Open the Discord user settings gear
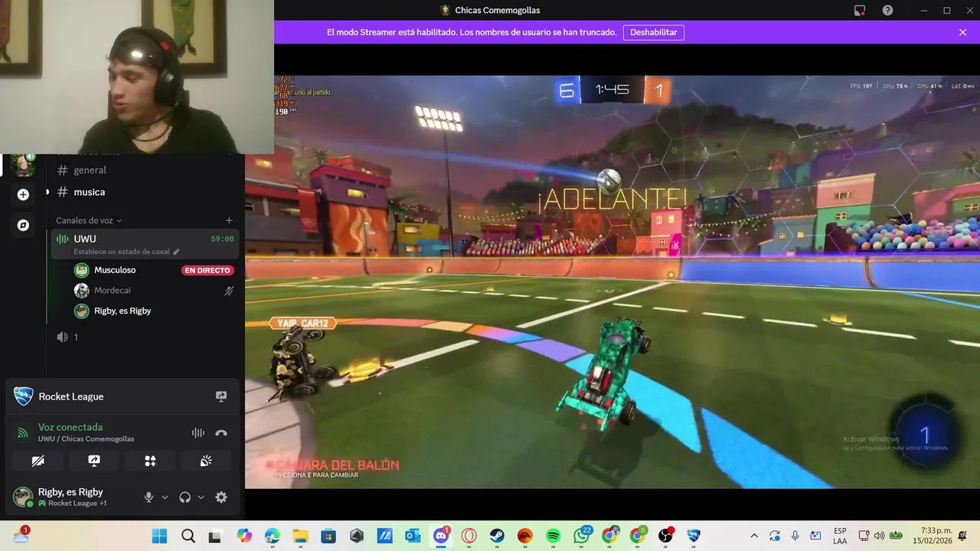The height and width of the screenshot is (551, 980). coord(221,497)
